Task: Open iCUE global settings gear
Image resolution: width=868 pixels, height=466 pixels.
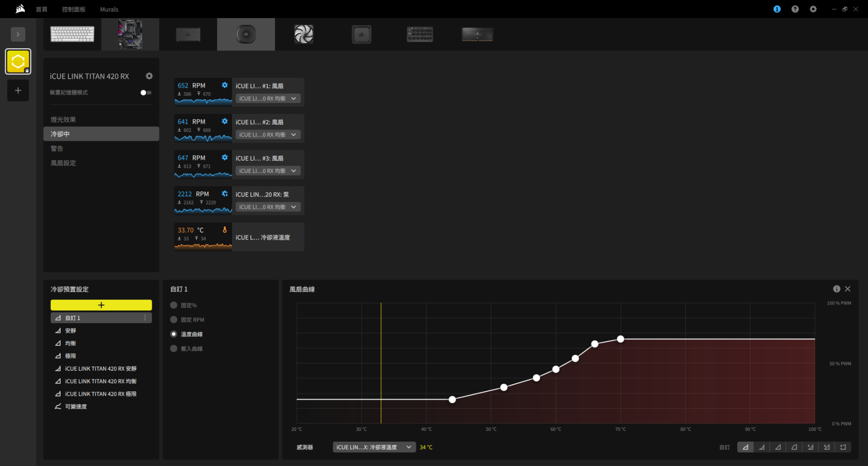Action: (x=813, y=9)
